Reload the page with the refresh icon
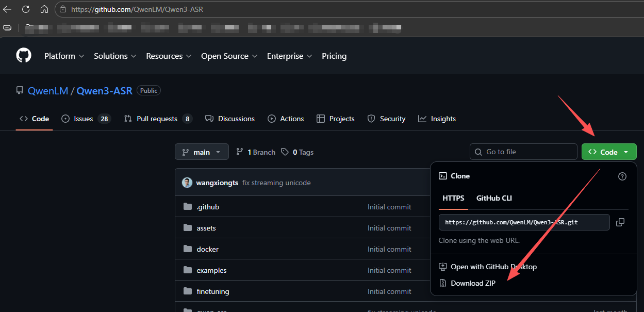 tap(26, 9)
